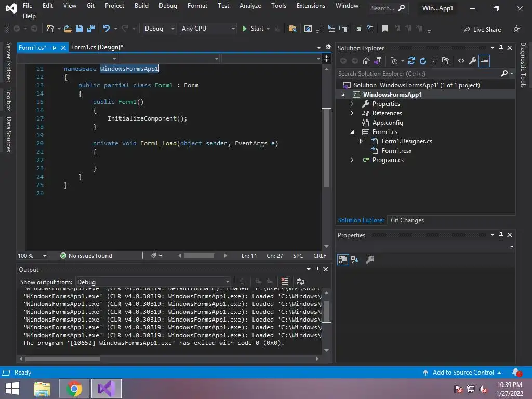Click No issues found indicator
This screenshot has width=532, height=399.
click(86, 256)
